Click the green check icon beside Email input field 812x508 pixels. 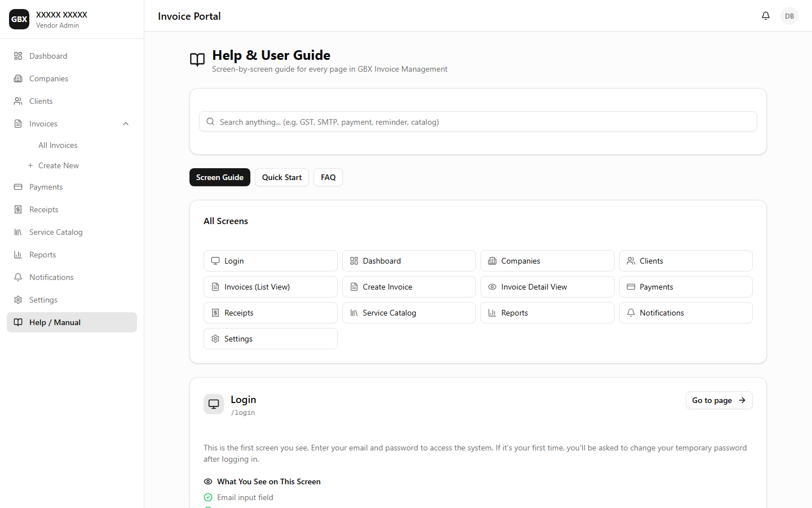tap(208, 497)
